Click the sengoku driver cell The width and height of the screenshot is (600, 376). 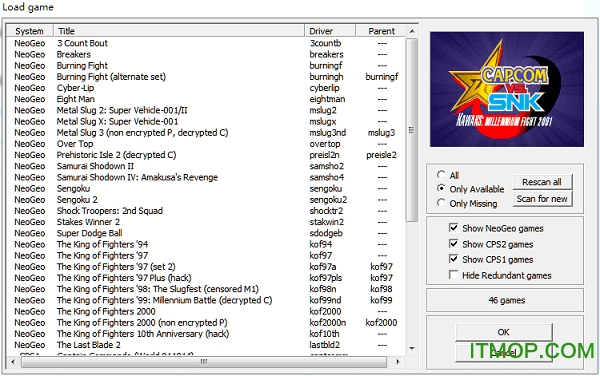coord(326,189)
